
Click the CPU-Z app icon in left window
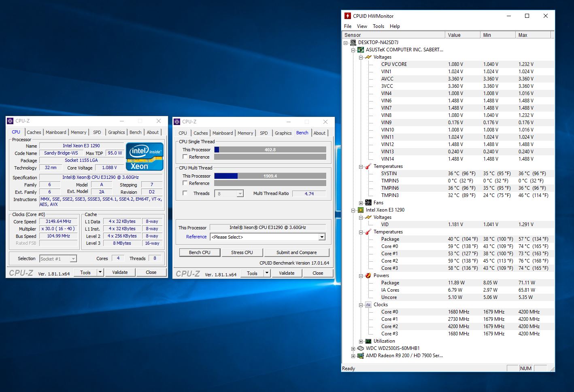click(11, 121)
